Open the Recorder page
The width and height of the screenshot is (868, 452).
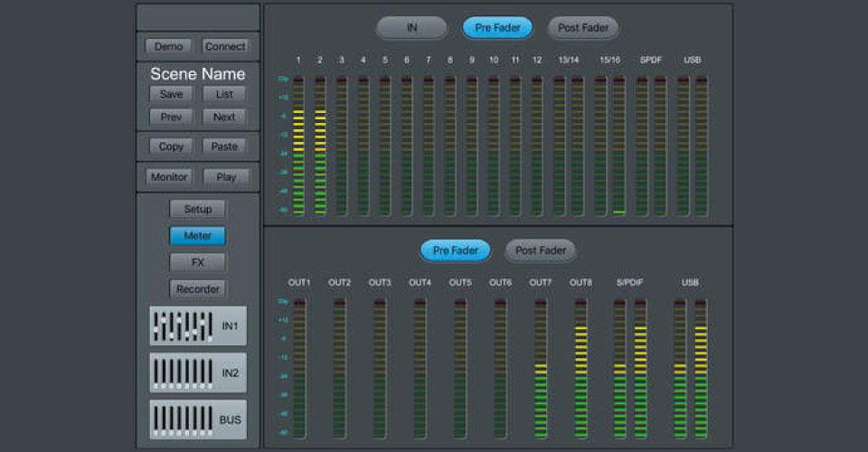tap(197, 289)
